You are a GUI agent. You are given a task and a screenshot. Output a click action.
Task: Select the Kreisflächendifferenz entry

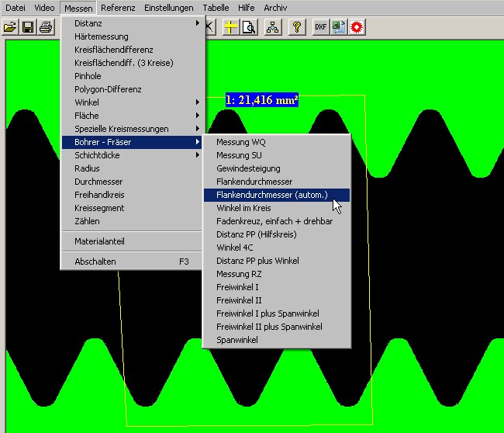132,50
